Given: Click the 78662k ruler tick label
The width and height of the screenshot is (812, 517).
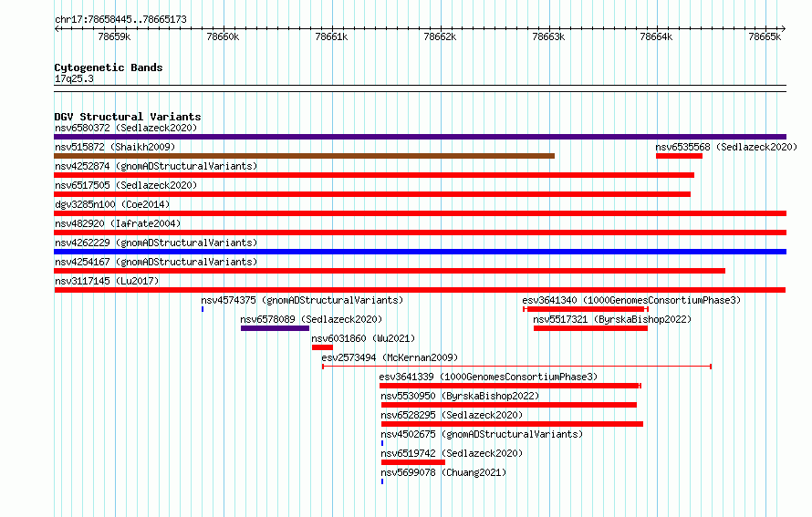Looking at the screenshot, I should [440, 36].
